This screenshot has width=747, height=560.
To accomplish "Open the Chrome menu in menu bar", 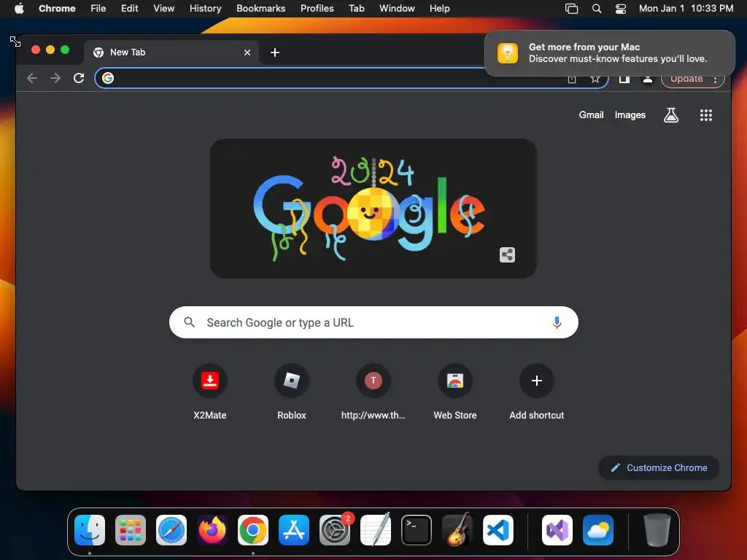I will 57,8.
